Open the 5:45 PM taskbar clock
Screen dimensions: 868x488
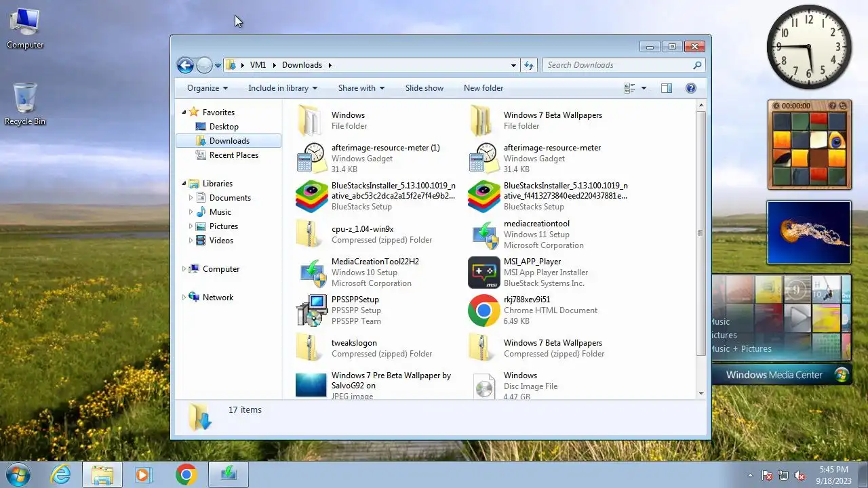[833, 474]
